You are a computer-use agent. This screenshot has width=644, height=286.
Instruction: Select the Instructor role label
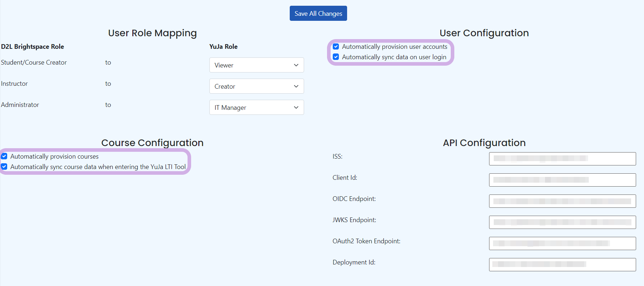[14, 84]
